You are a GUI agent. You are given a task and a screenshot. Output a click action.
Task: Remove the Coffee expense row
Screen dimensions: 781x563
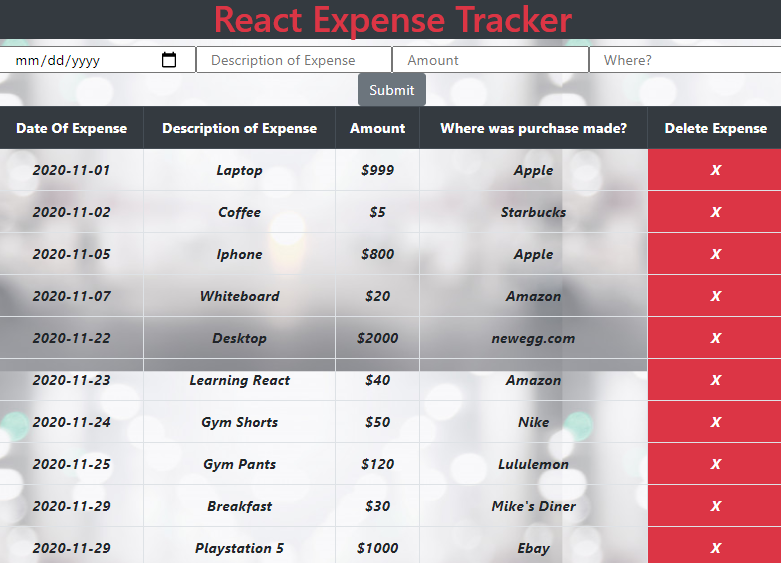(715, 212)
